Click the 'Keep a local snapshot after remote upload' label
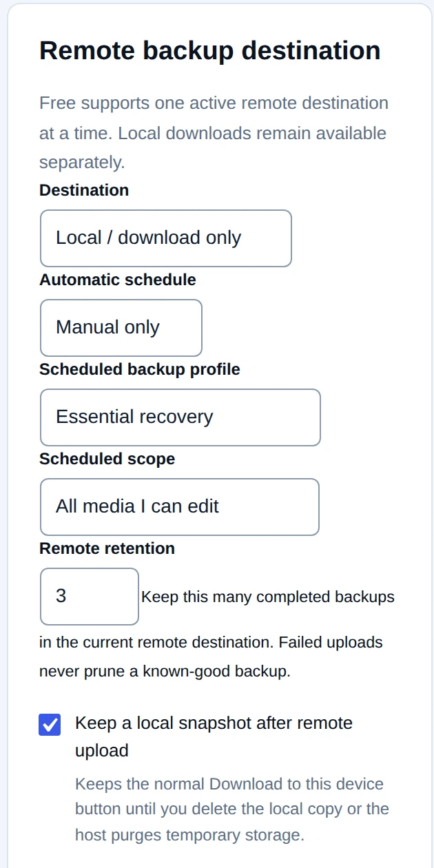The width and height of the screenshot is (434, 868). (214, 736)
